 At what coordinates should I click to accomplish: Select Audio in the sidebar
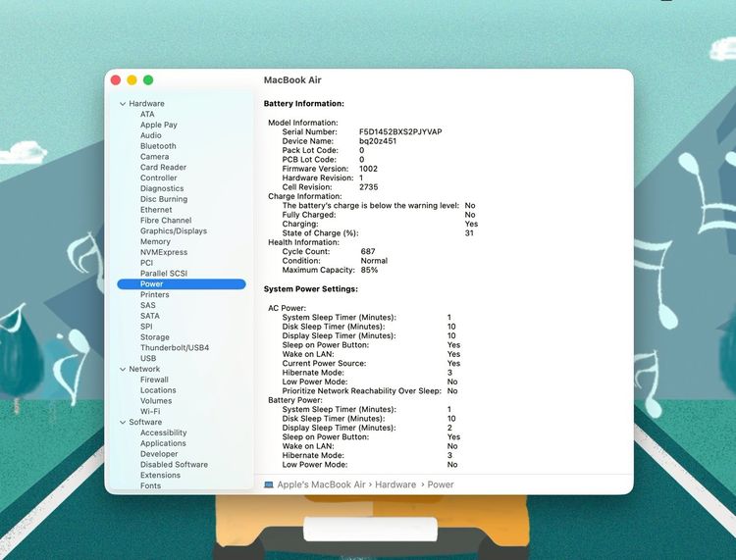click(x=151, y=135)
